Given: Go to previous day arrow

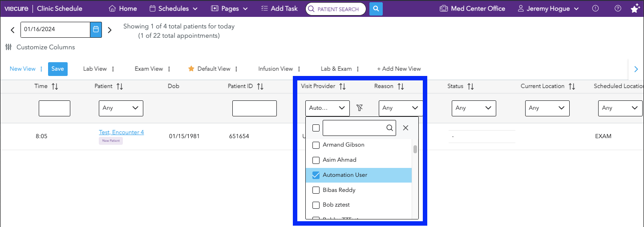Looking at the screenshot, I should (12, 30).
